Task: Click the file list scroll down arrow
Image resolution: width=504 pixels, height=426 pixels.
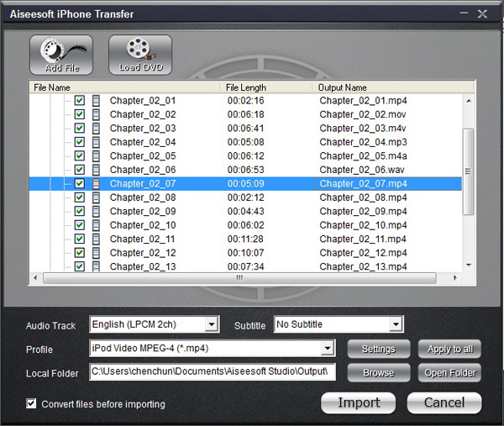Action: (x=469, y=266)
